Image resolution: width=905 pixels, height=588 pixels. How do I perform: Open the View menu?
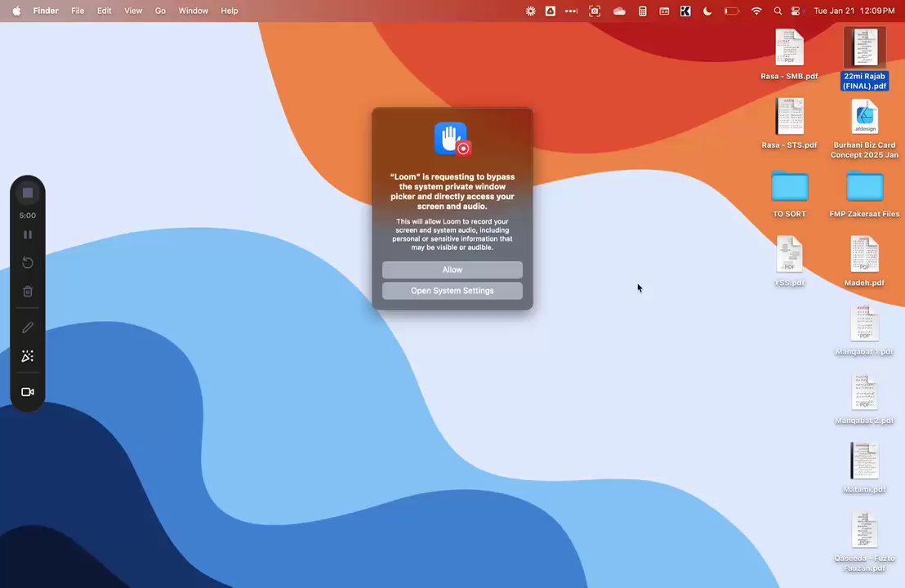133,11
